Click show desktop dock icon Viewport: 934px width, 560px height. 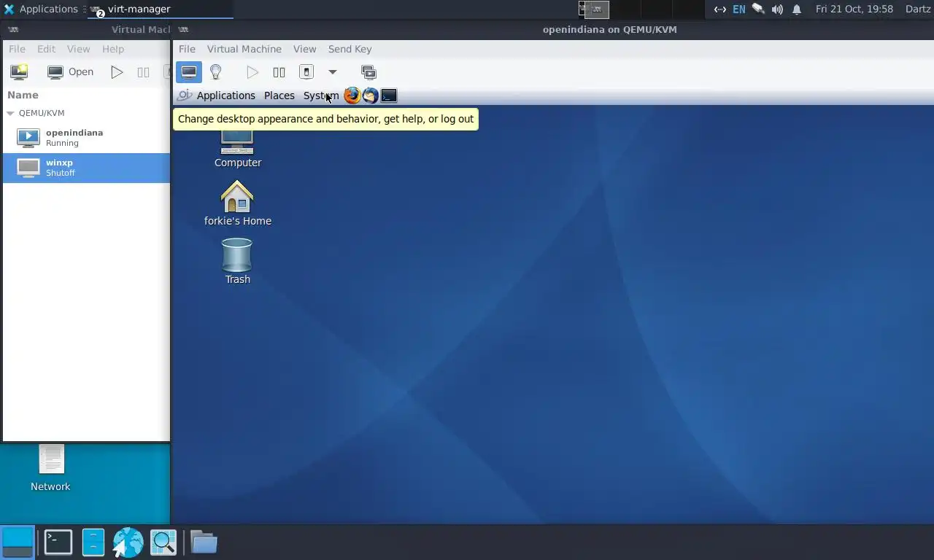click(x=18, y=542)
